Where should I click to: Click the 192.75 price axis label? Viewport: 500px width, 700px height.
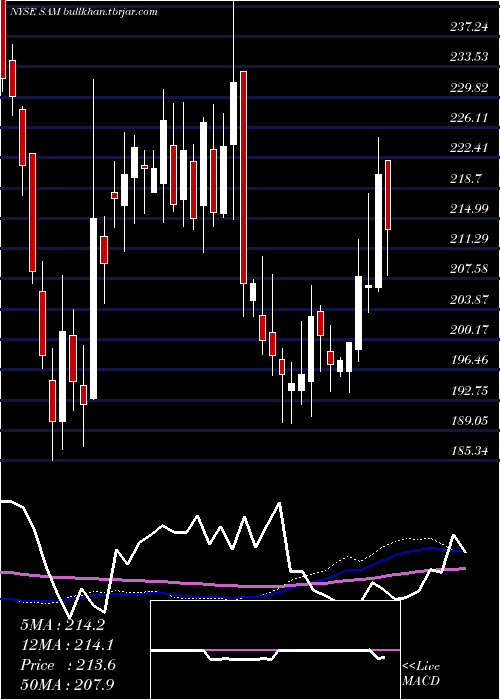[x=470, y=391]
